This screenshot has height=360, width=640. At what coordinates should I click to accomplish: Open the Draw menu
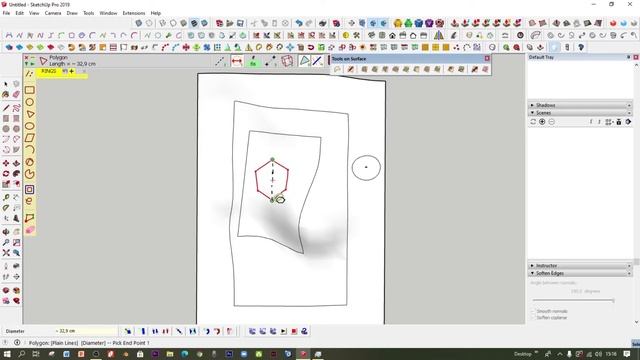pos(72,13)
